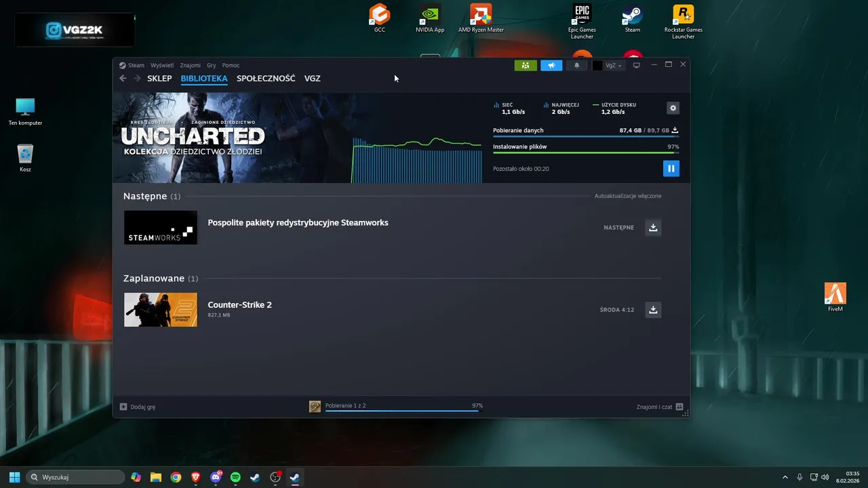Open the Gry menu
This screenshot has height=488, width=868.
[x=212, y=65]
